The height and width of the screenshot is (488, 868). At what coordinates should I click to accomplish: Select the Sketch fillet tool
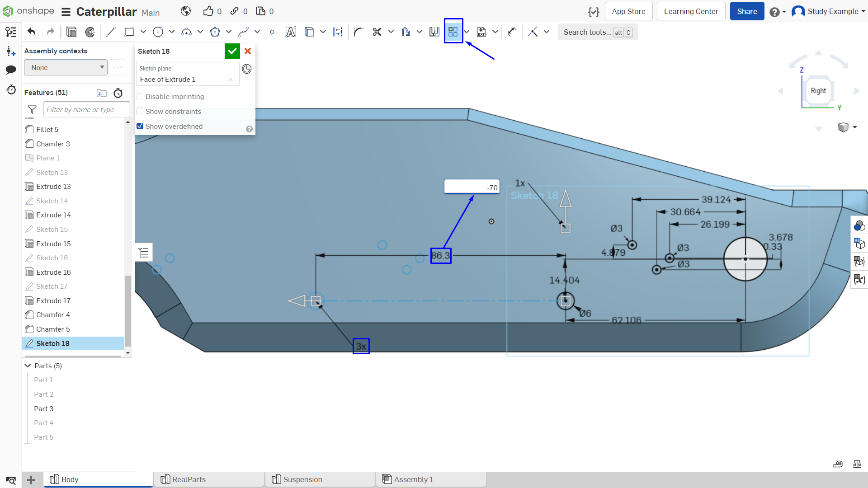tap(359, 32)
